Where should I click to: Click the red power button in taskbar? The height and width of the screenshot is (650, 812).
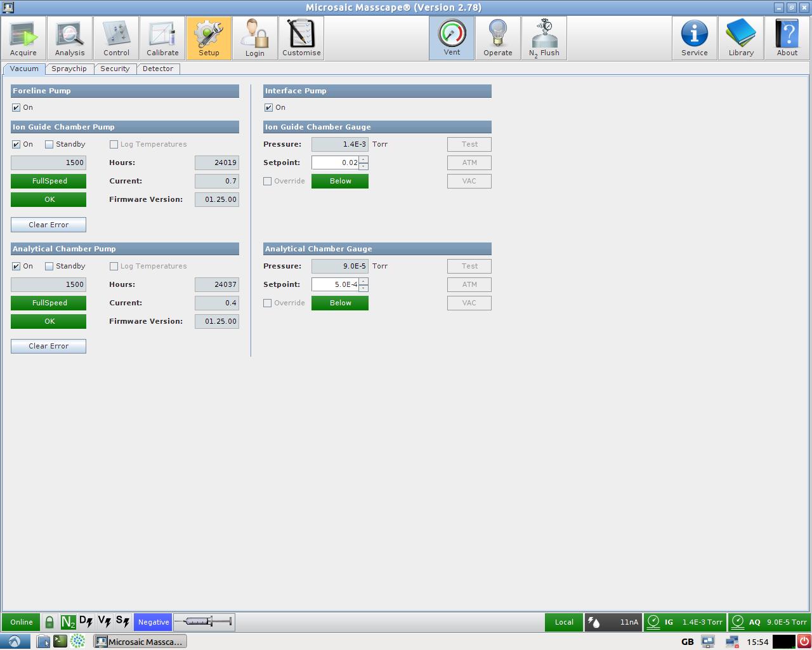[804, 642]
